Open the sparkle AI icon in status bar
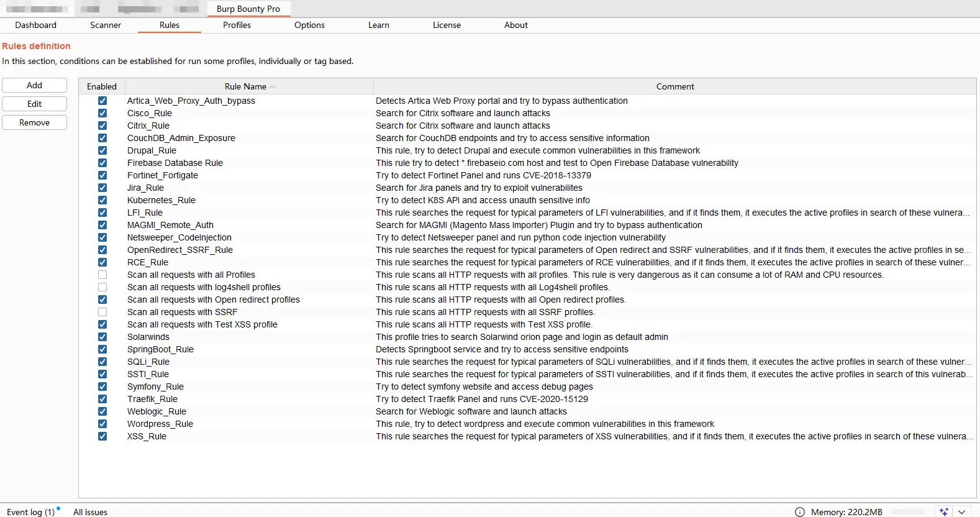The height and width of the screenshot is (517, 980). pos(944,512)
